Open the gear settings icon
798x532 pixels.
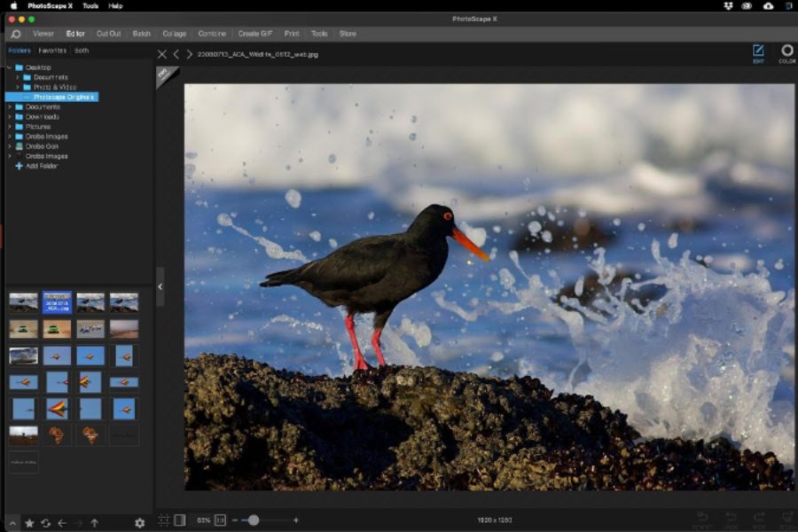click(x=139, y=523)
